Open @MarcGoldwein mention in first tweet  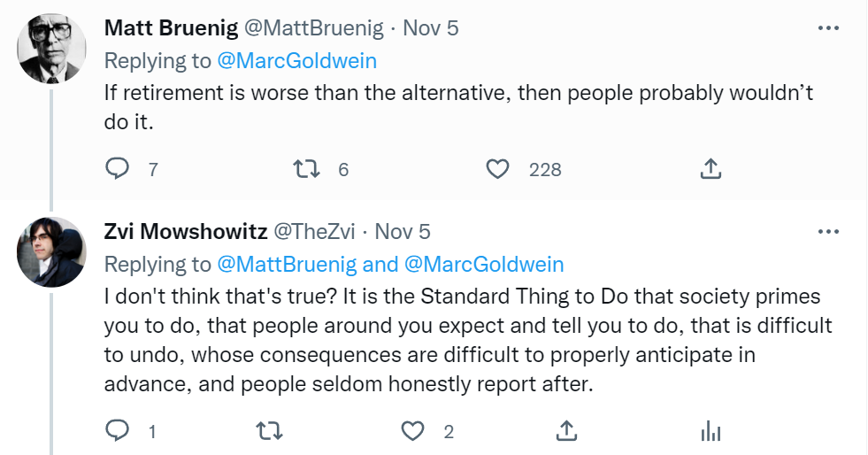[297, 61]
